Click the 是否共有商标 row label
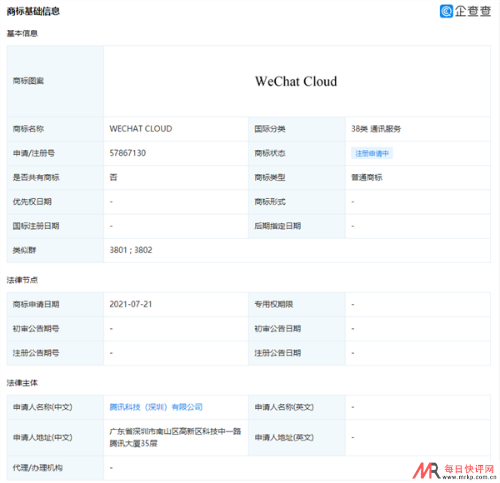Screen dimensions: 500x483 (x=36, y=177)
